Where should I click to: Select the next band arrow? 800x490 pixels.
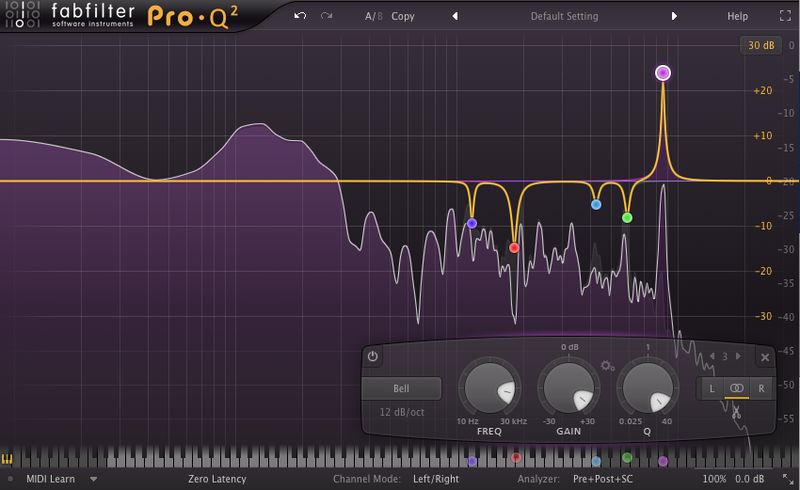(x=738, y=356)
